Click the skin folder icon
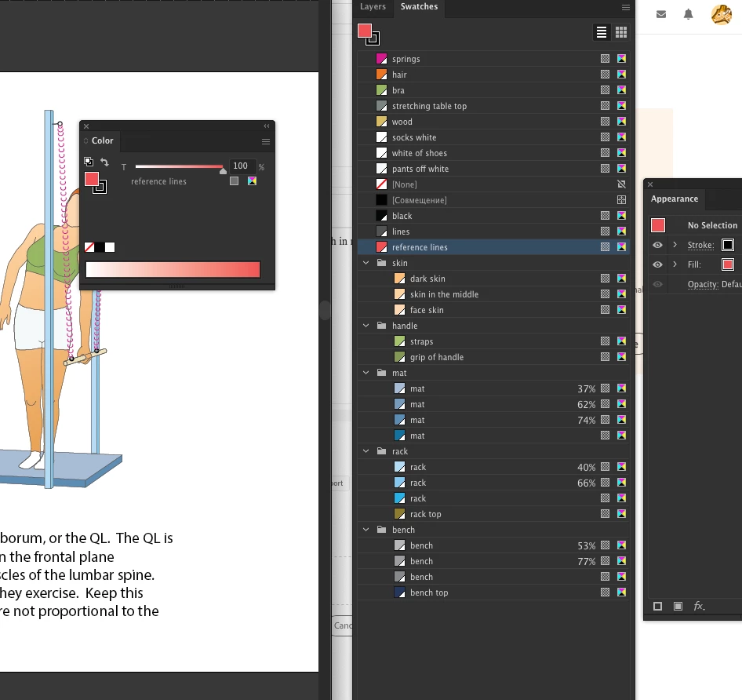 381,262
